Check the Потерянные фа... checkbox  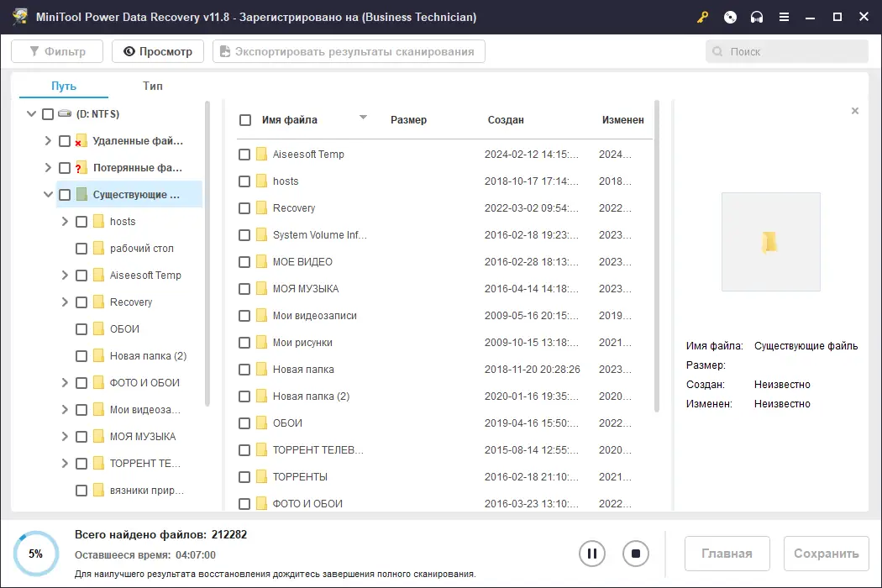pyautogui.click(x=65, y=168)
